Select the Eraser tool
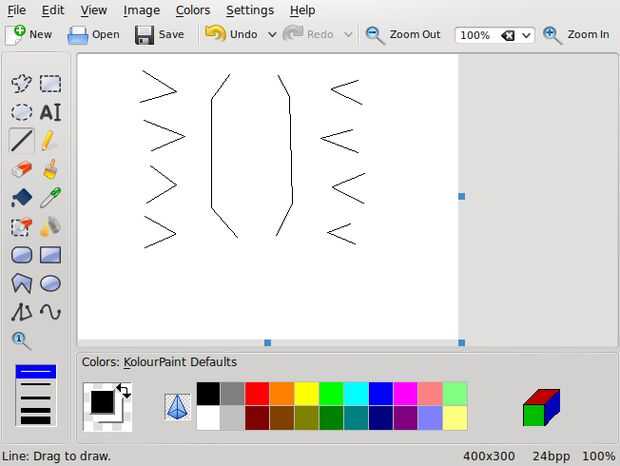The height and width of the screenshot is (466, 620). pos(21,169)
